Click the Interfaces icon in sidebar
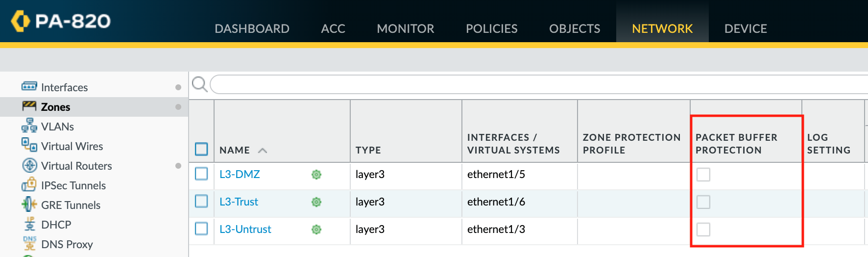The width and height of the screenshot is (868, 257). (29, 87)
